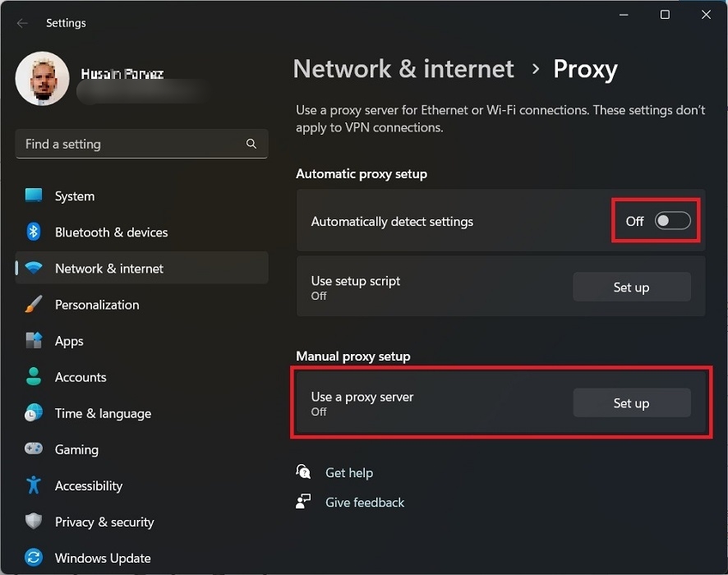Click the user profile picture
728x575 pixels.
click(42, 78)
